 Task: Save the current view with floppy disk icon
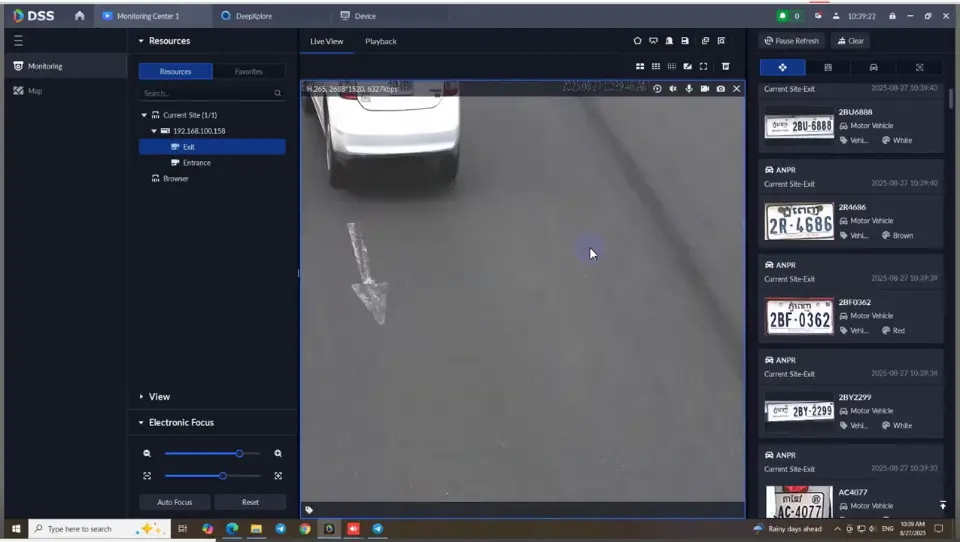pyautogui.click(x=685, y=40)
